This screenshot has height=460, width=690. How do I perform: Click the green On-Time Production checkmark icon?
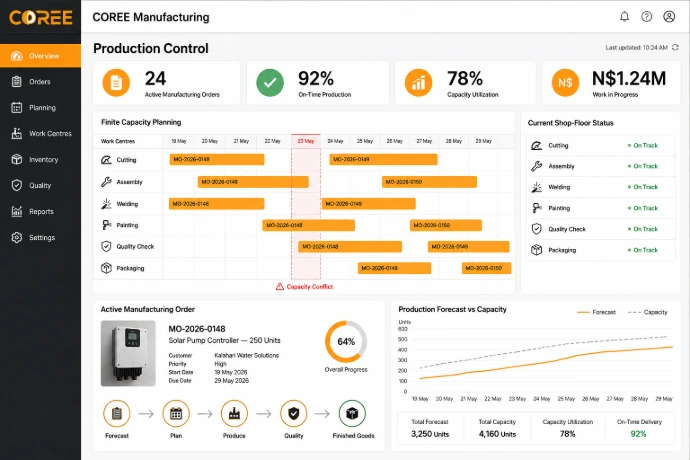pyautogui.click(x=270, y=82)
